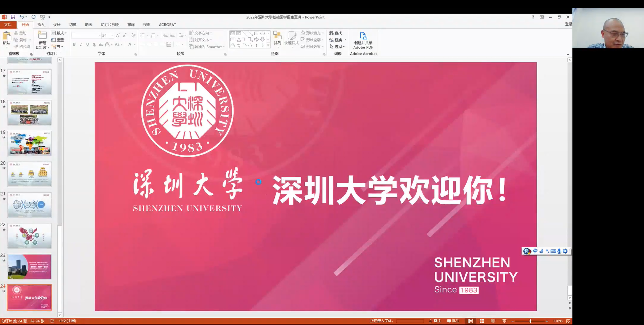The width and height of the screenshot is (644, 325).
Task: Click fit slide to window icon
Action: [568, 321]
